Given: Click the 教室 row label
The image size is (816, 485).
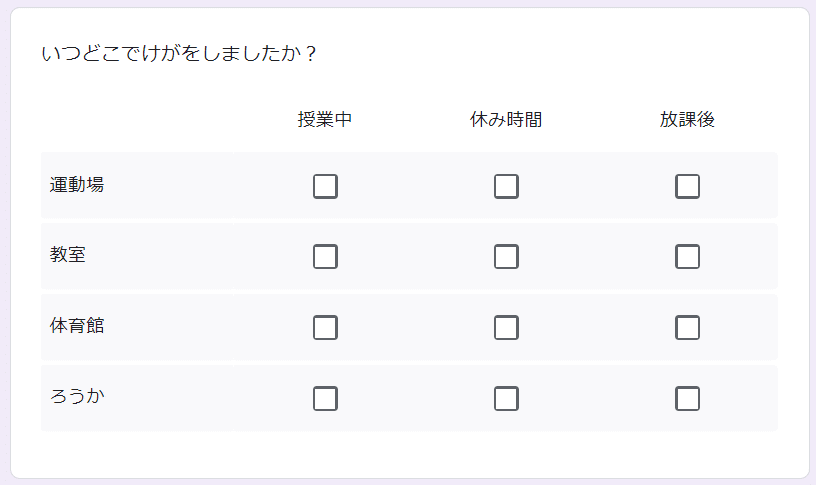Looking at the screenshot, I should [68, 255].
